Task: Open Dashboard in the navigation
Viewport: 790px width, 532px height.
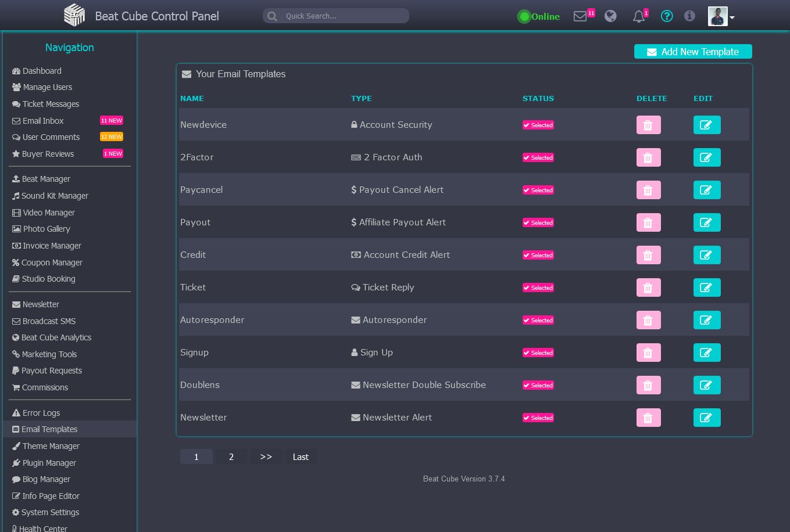Action: point(37,71)
